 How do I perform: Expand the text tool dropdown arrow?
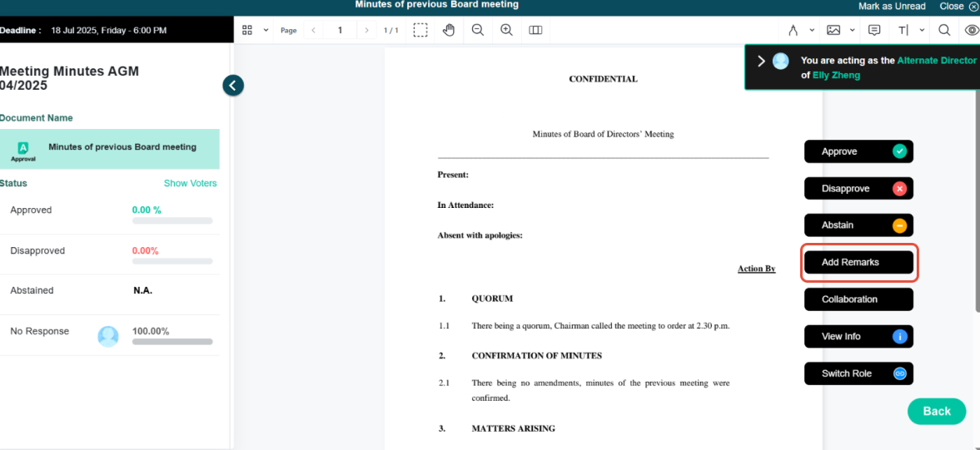(923, 30)
